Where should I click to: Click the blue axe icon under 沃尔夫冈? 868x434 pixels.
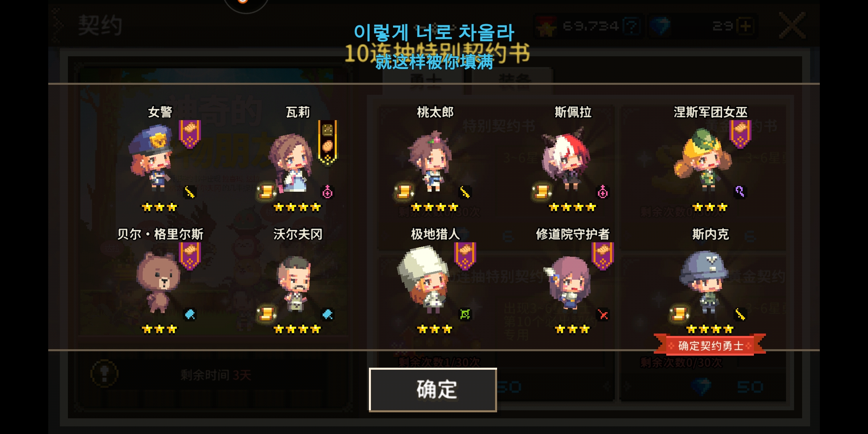(328, 314)
